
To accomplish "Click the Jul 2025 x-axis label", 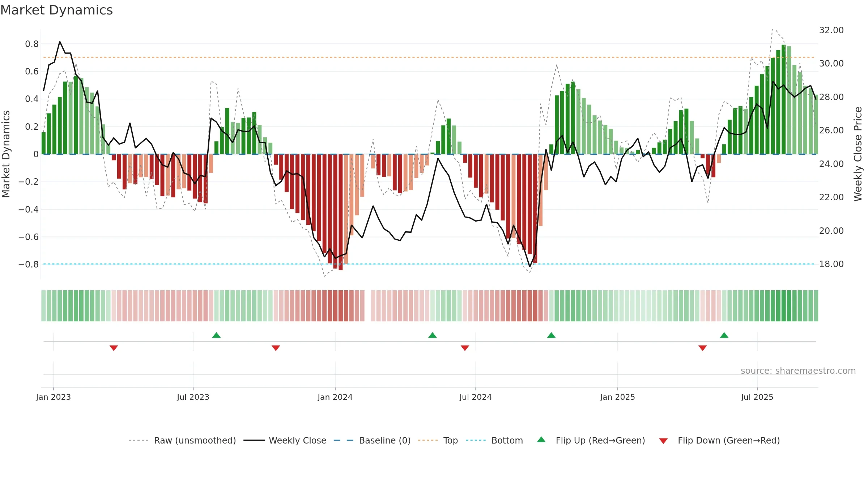I will (x=757, y=397).
